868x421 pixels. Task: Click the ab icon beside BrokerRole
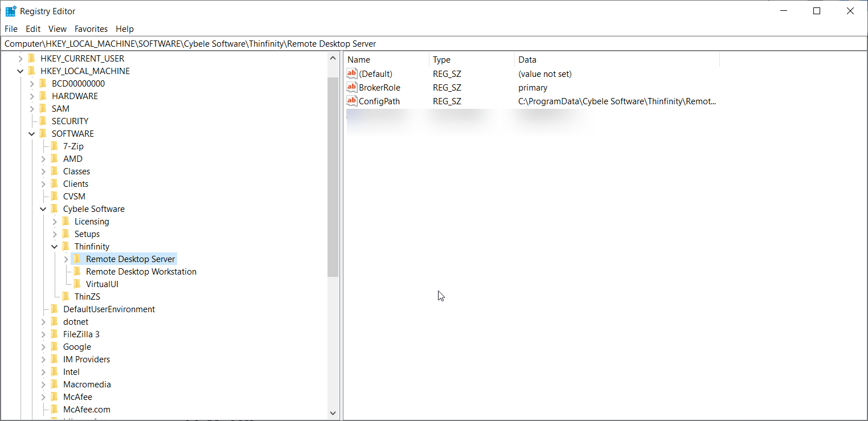[351, 87]
